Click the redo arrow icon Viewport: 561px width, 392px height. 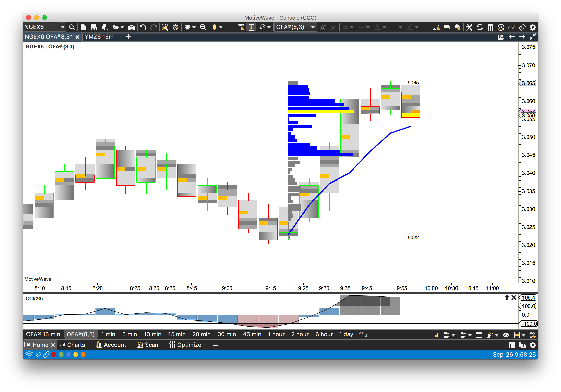click(154, 27)
